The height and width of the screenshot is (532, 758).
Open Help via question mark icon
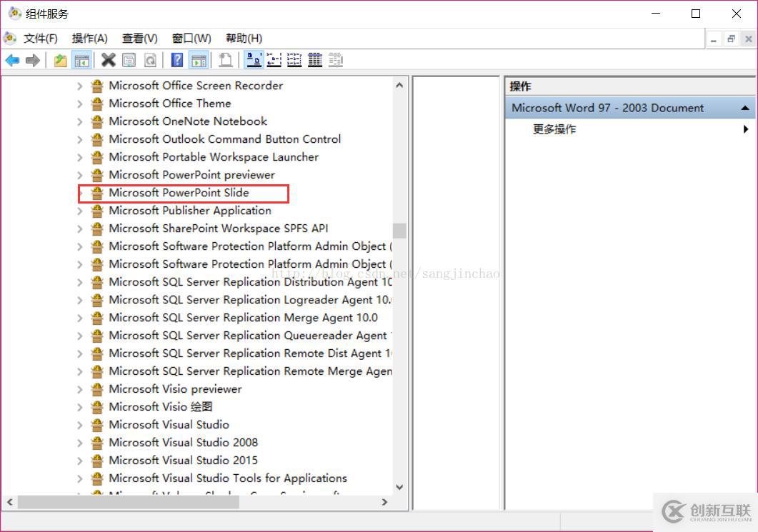[x=177, y=61]
